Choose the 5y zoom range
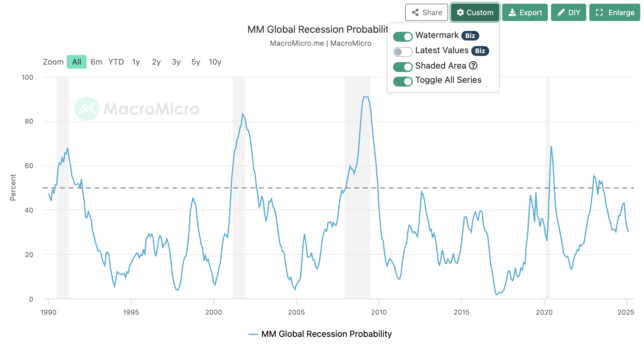The image size is (644, 348). point(196,62)
